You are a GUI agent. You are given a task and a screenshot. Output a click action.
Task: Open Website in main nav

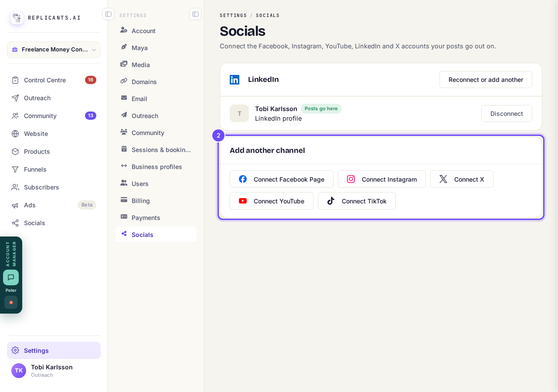pos(54,134)
